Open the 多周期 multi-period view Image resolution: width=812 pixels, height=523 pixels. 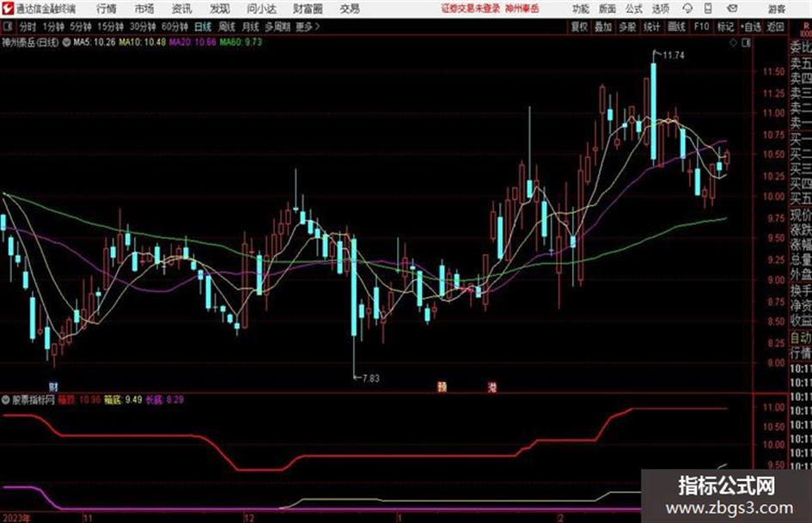(x=278, y=27)
